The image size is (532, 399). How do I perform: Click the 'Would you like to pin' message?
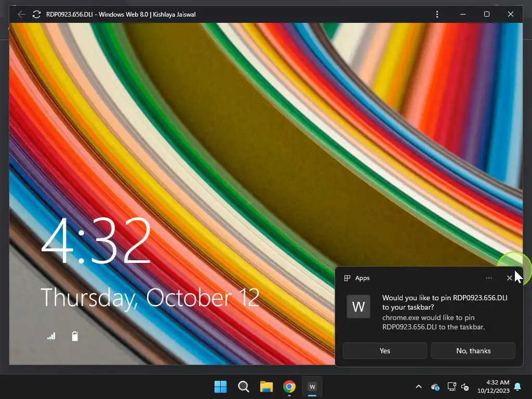445,302
